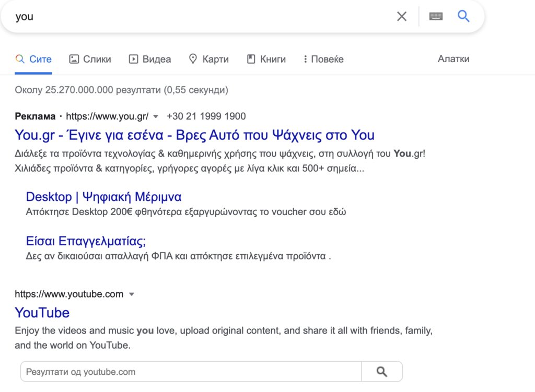Click the play icon beside Видеа
This screenshot has height=392, width=535.
coord(133,59)
